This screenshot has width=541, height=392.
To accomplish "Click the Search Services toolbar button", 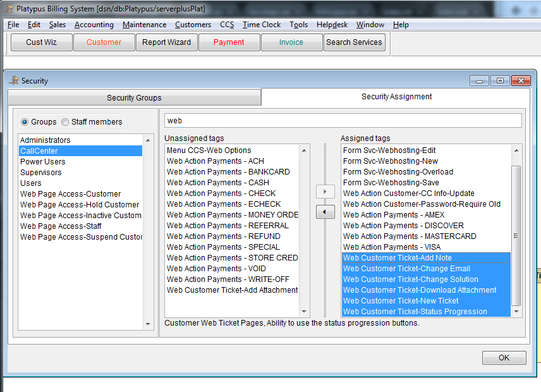I will click(x=354, y=42).
